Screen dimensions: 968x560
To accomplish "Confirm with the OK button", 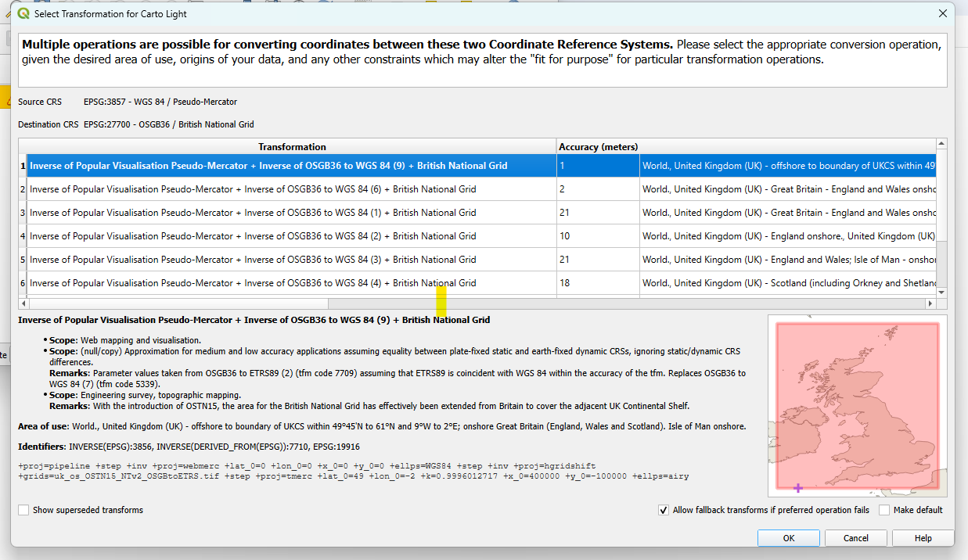I will (x=789, y=538).
